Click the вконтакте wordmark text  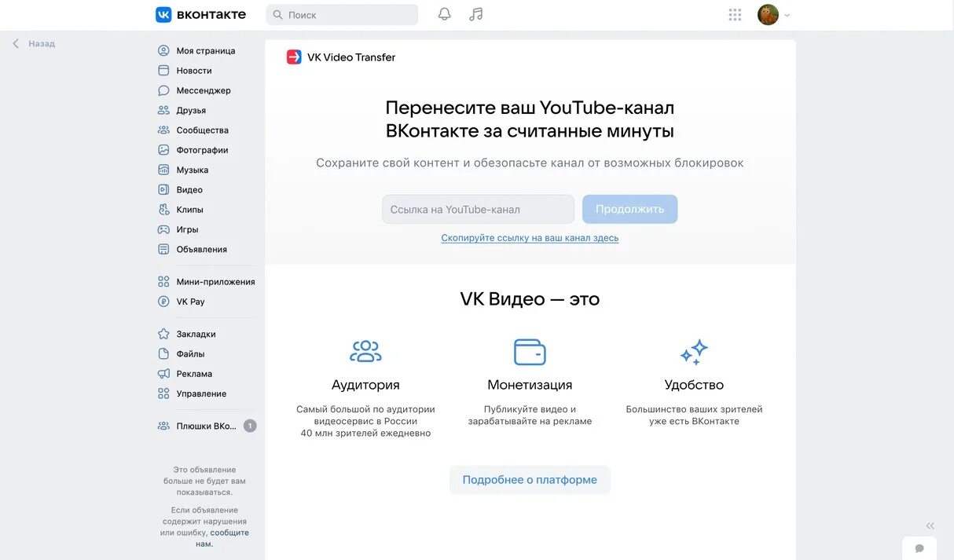pos(211,14)
